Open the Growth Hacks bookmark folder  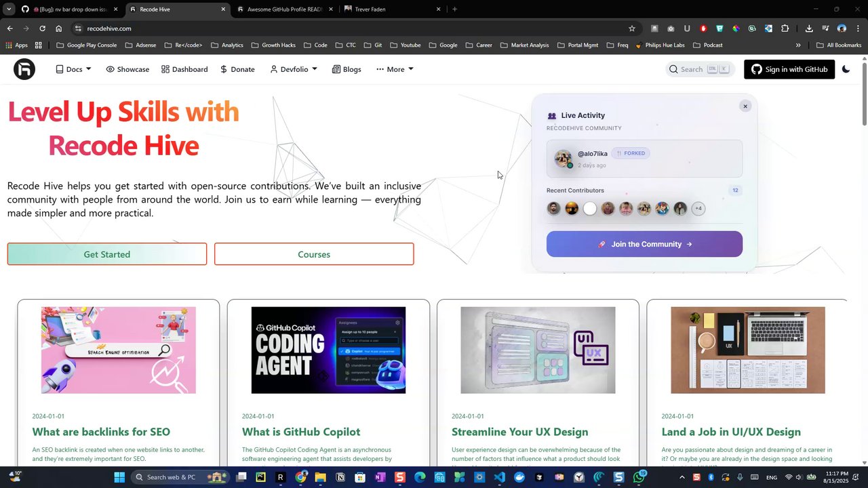point(273,45)
